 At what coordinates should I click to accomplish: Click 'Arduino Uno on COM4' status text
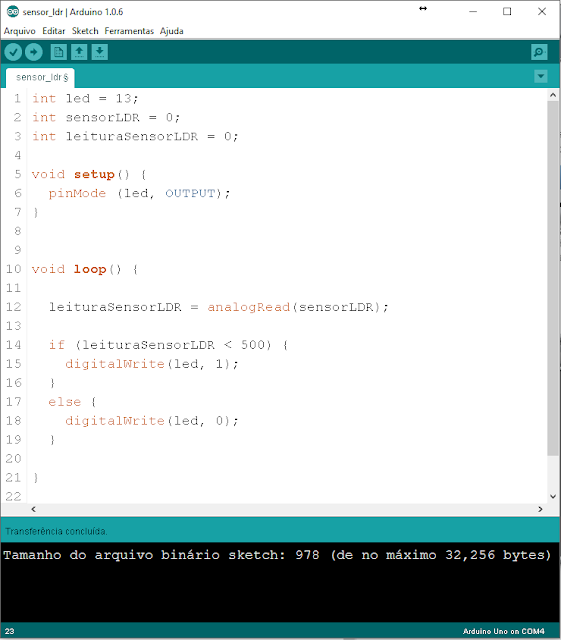(503, 631)
